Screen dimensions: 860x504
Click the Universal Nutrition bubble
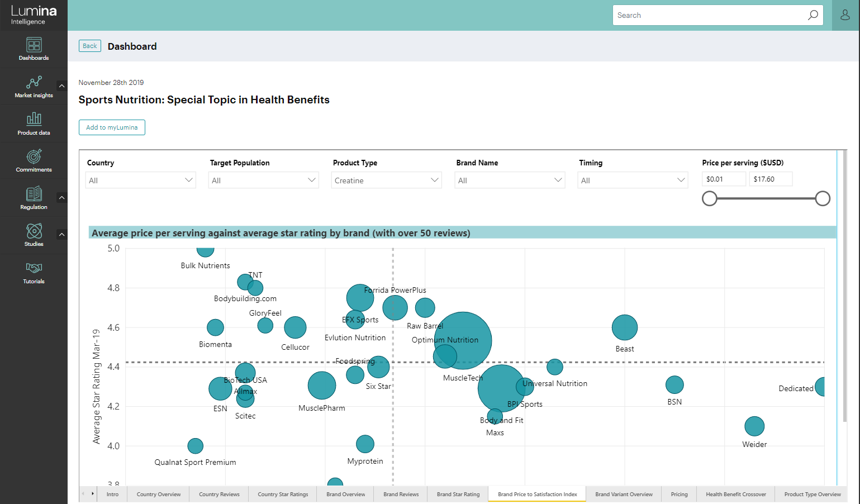[x=554, y=367]
